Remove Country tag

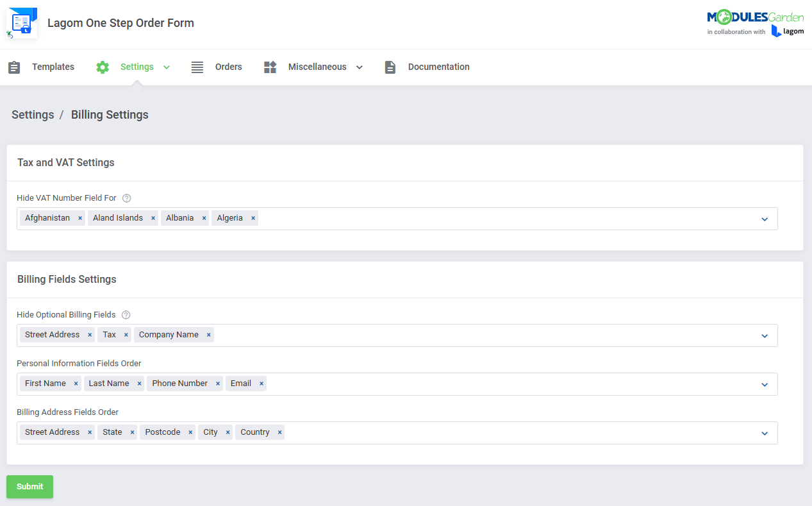(x=279, y=432)
